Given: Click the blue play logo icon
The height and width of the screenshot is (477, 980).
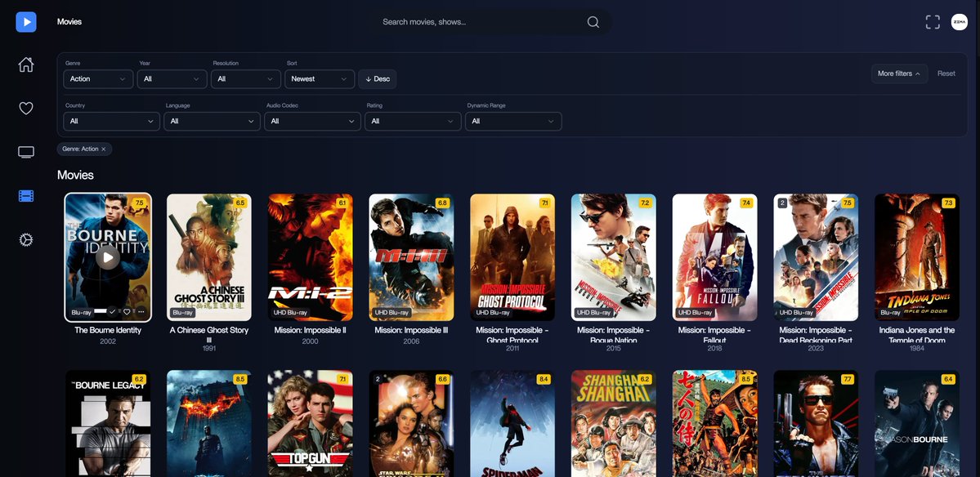Looking at the screenshot, I should 25,22.
